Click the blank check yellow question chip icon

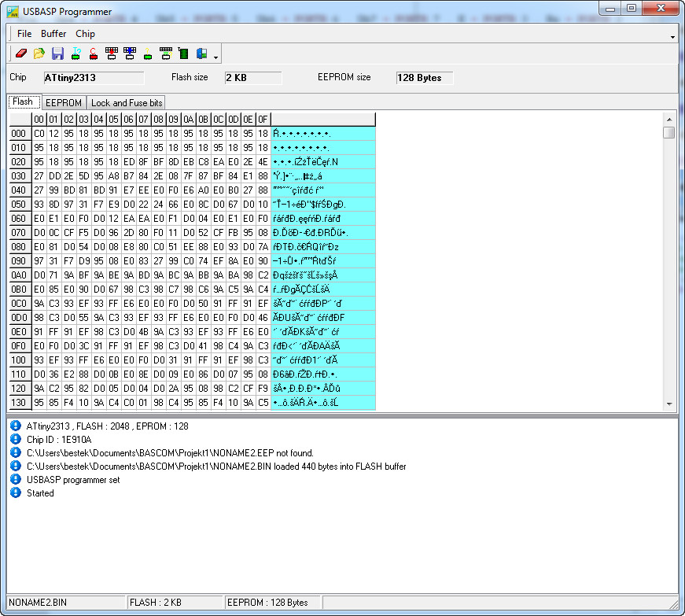[148, 53]
